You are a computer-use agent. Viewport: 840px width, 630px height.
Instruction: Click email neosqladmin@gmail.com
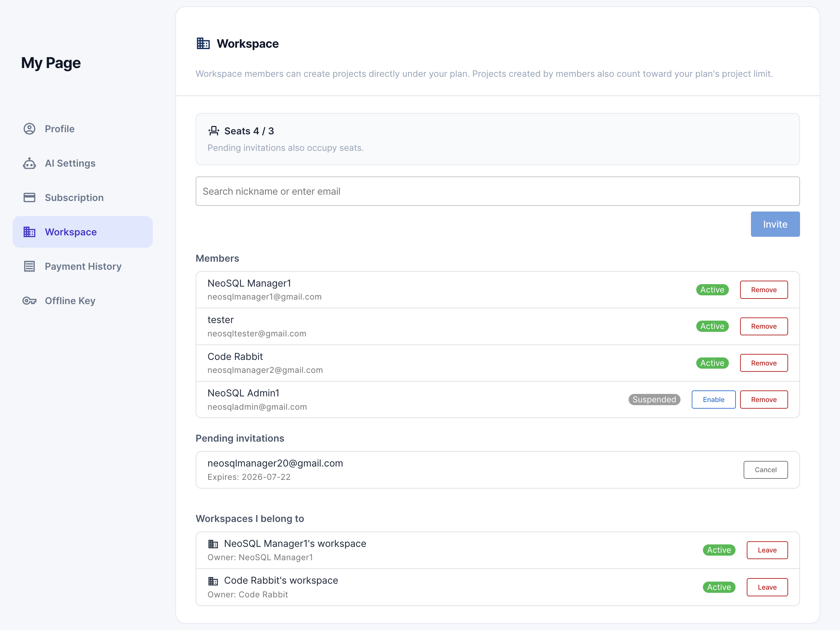pos(257,407)
